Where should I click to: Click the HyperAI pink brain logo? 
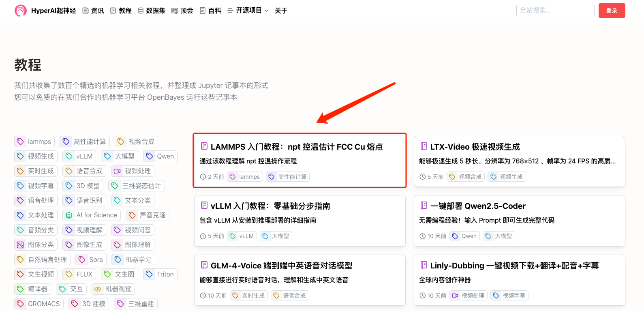pyautogui.click(x=20, y=11)
